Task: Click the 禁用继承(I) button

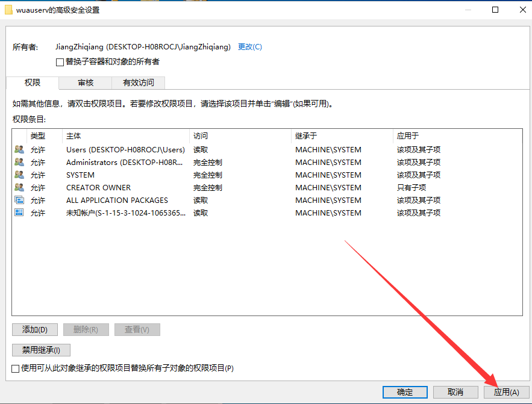Action: click(x=41, y=350)
